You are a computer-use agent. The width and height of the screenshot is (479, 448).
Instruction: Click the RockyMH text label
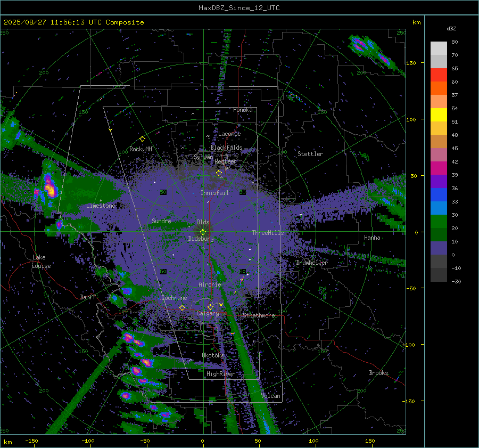pyautogui.click(x=141, y=149)
